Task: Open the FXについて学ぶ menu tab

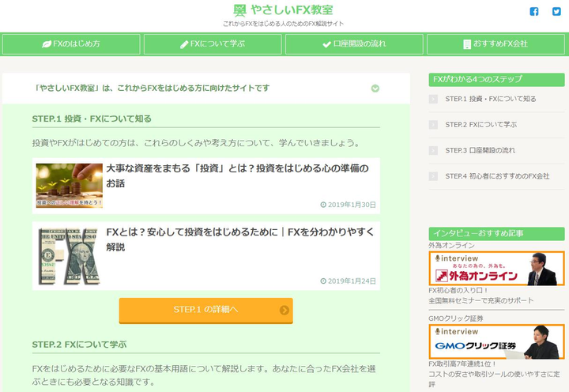Action: pyautogui.click(x=213, y=44)
